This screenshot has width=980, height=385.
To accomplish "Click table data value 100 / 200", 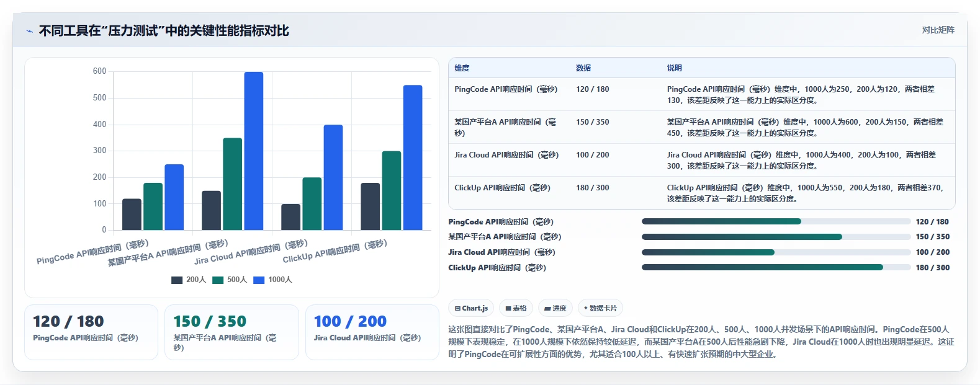I will click(x=593, y=155).
